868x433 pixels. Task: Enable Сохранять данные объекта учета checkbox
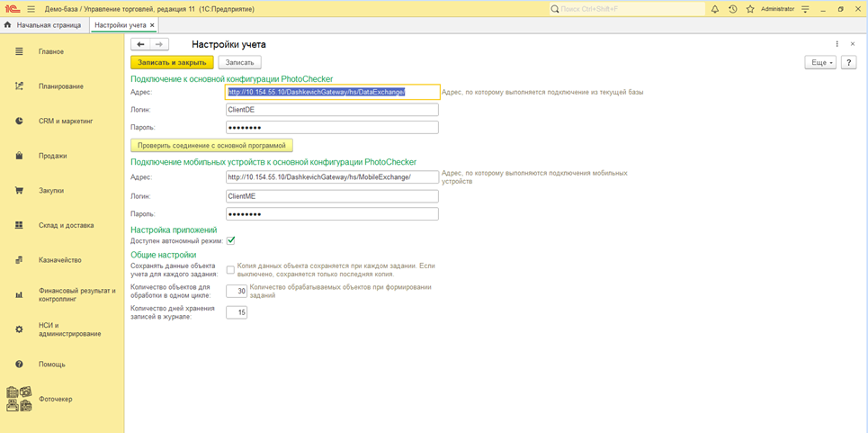tap(231, 270)
